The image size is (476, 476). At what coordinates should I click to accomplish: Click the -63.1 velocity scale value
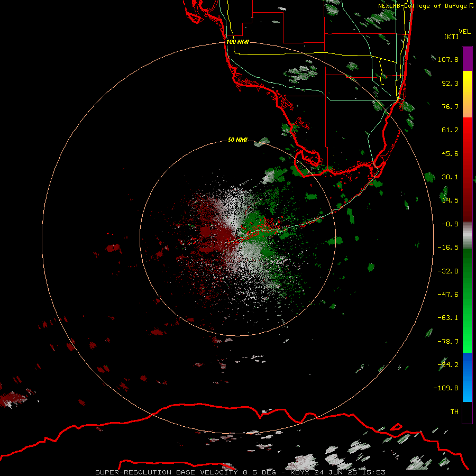tap(448, 318)
